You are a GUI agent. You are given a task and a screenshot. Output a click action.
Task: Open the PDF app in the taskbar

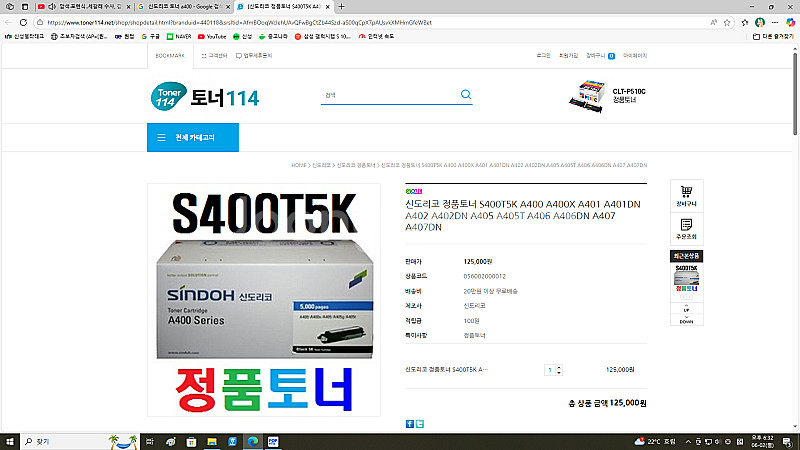pyautogui.click(x=273, y=441)
